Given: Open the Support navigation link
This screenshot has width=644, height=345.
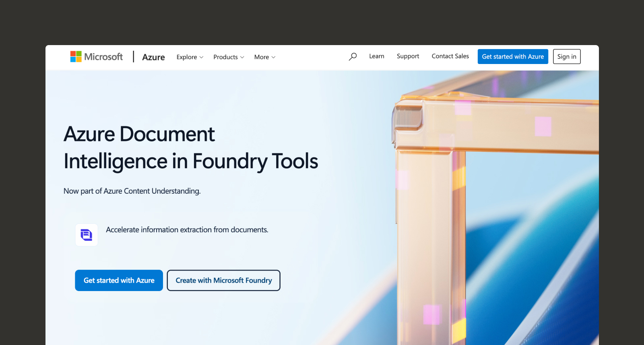Looking at the screenshot, I should 408,56.
